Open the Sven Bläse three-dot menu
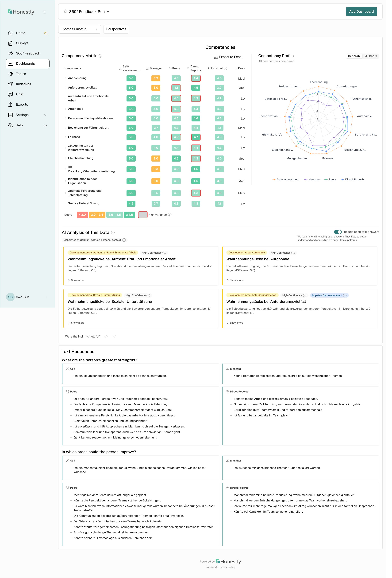The height and width of the screenshot is (578, 392). [47, 297]
